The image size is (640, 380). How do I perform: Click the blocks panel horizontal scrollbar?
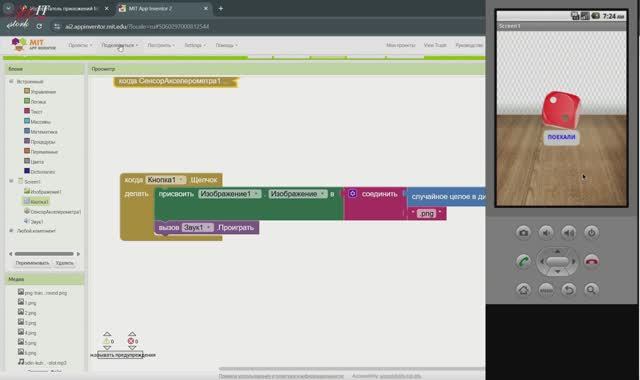(44, 253)
